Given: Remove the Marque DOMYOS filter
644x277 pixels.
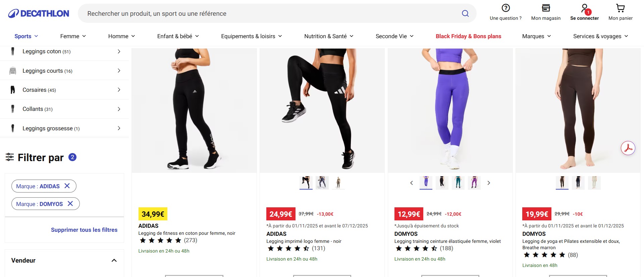Looking at the screenshot, I should tap(70, 204).
